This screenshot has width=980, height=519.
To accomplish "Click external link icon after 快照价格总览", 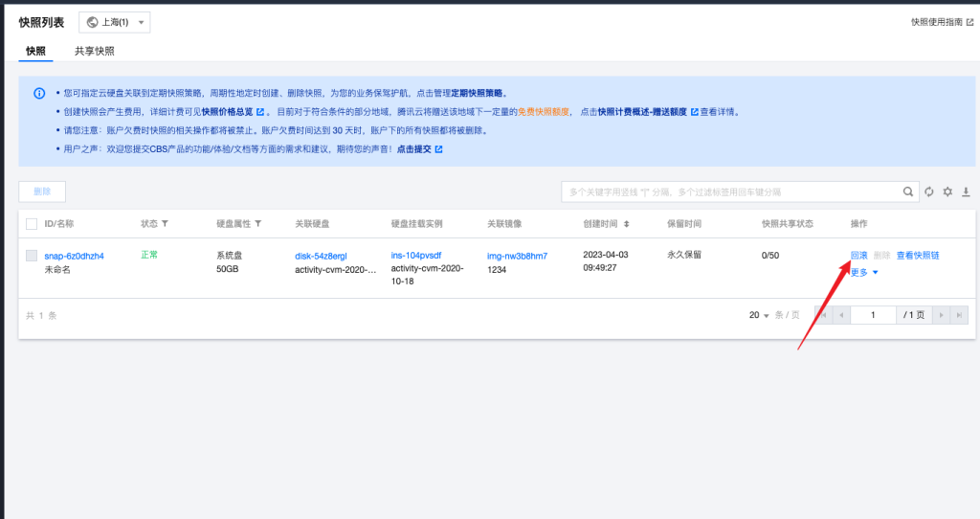I will (x=260, y=112).
